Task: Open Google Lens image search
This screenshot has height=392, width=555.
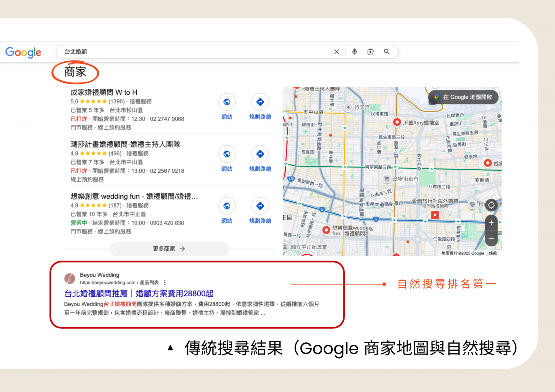Action: click(370, 52)
